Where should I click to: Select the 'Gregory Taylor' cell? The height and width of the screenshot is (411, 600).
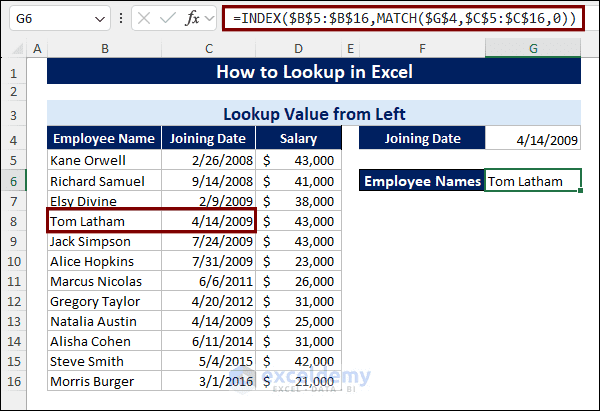pyautogui.click(x=104, y=301)
